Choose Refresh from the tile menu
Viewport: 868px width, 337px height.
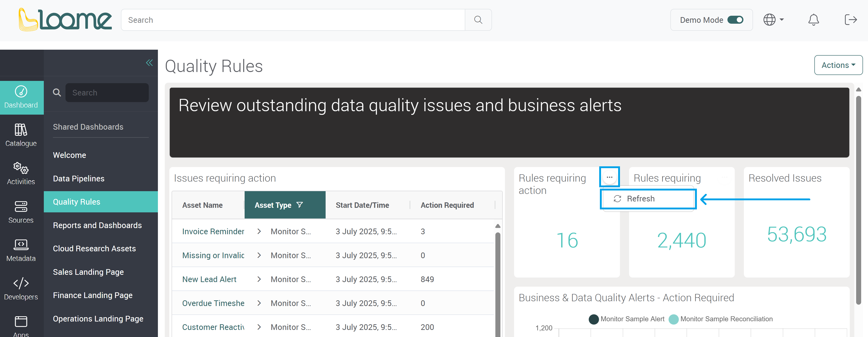[648, 199]
